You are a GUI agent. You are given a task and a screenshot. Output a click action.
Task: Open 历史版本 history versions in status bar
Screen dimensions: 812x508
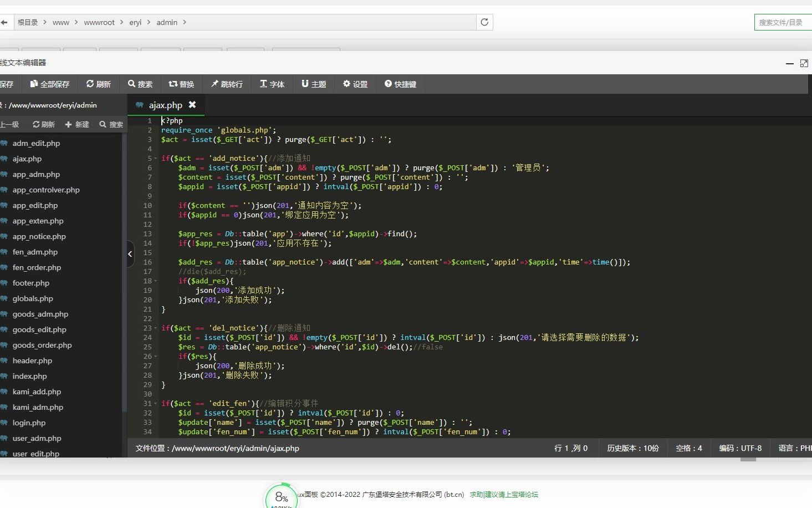click(632, 448)
